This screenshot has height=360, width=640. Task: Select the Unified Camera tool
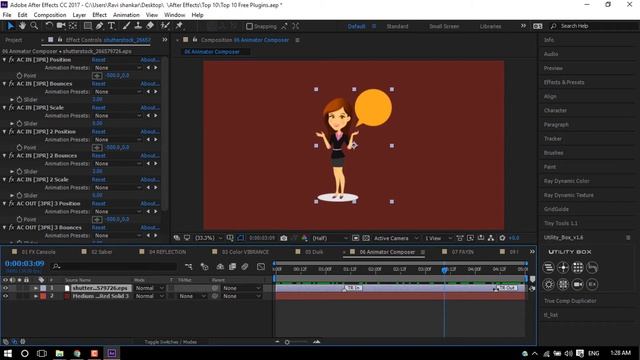61,26
